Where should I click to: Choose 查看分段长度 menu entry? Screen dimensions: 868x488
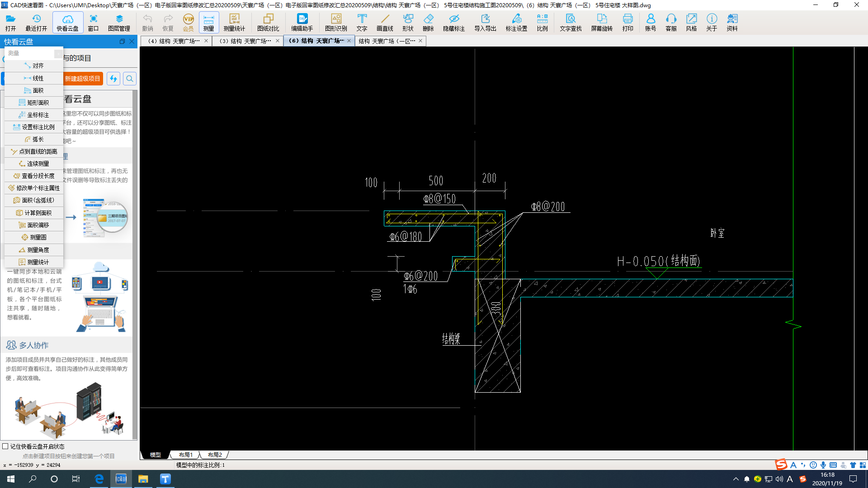pyautogui.click(x=34, y=176)
